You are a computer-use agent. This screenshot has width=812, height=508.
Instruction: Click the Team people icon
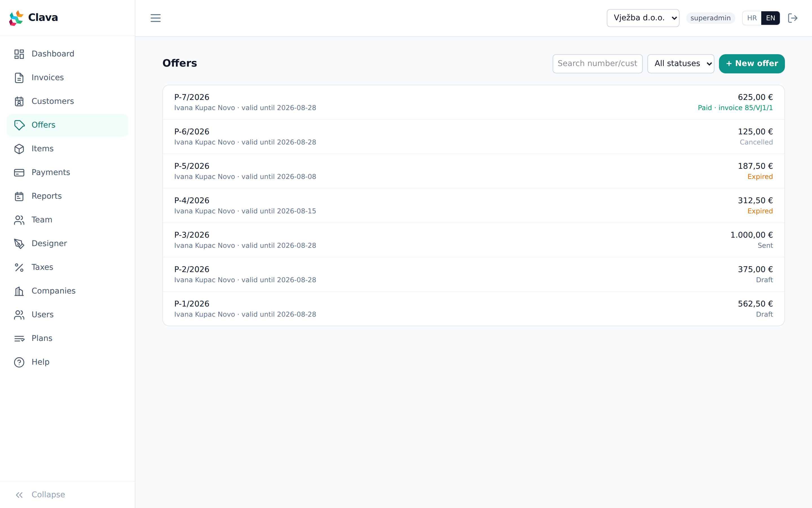click(x=19, y=220)
